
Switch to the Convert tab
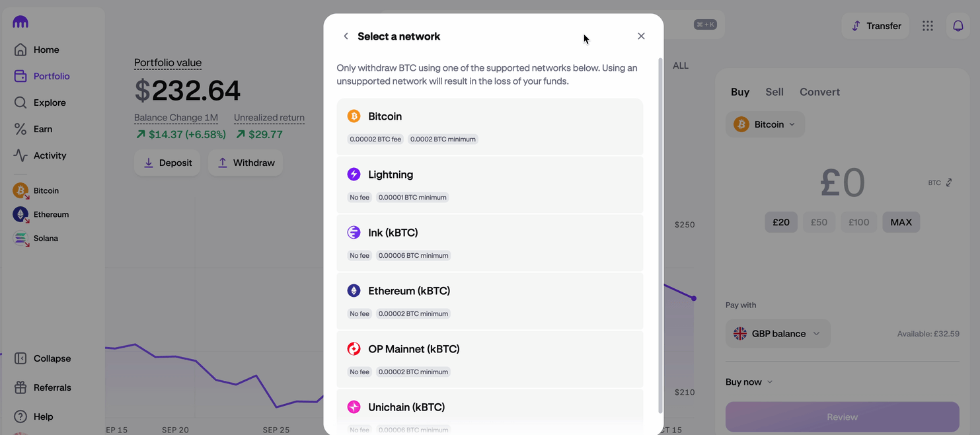pos(819,92)
